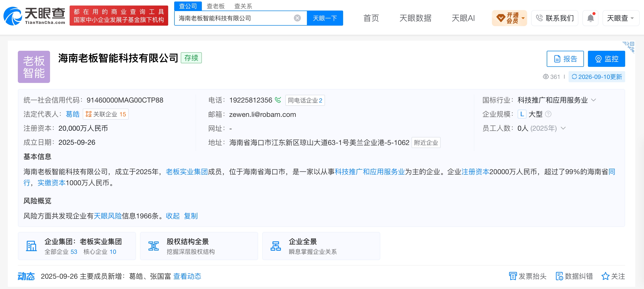Click the 查看动态 link
The height and width of the screenshot is (289, 644).
pyautogui.click(x=187, y=276)
